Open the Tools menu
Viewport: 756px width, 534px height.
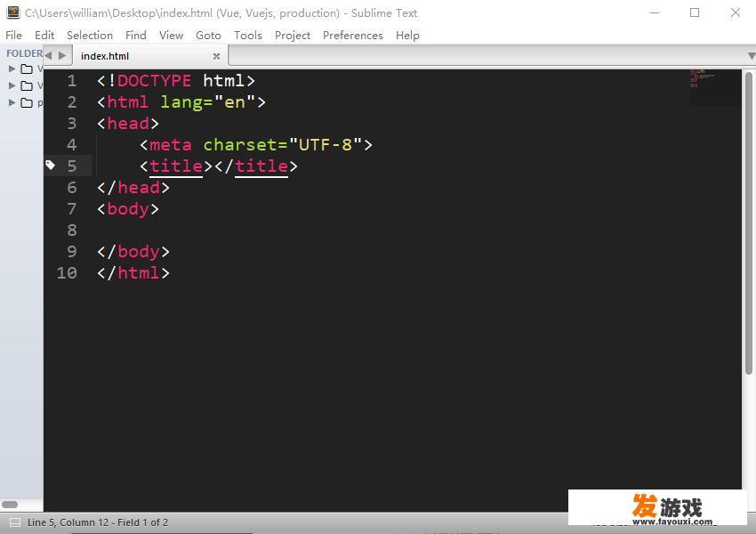point(248,36)
